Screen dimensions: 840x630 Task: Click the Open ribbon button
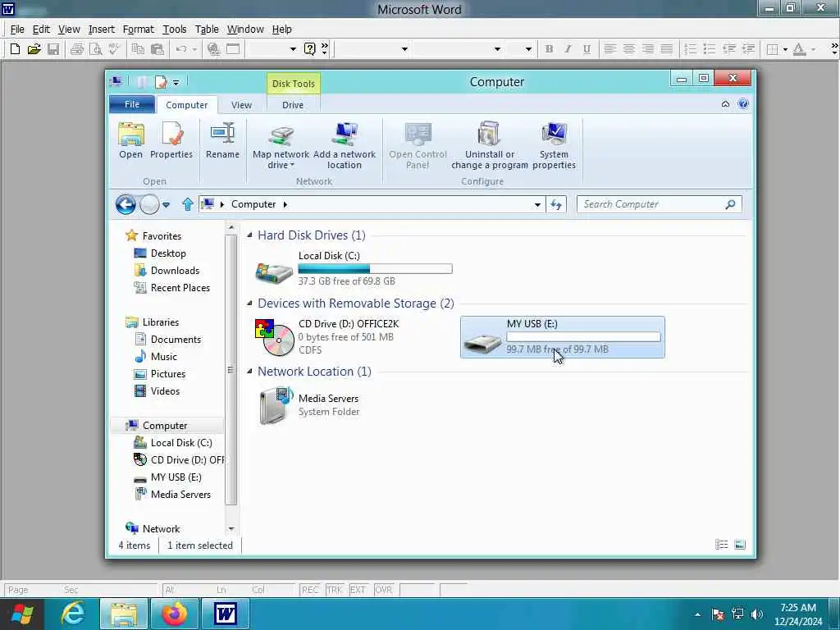tap(130, 140)
